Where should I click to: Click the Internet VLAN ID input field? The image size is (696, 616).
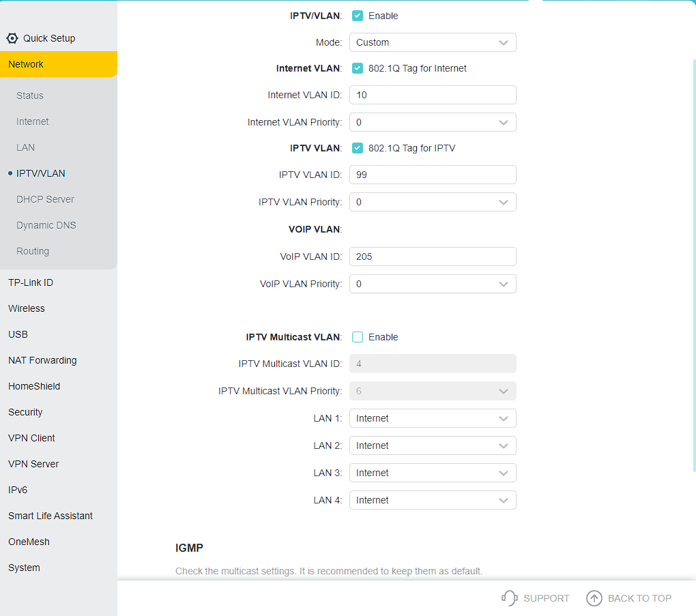(433, 95)
